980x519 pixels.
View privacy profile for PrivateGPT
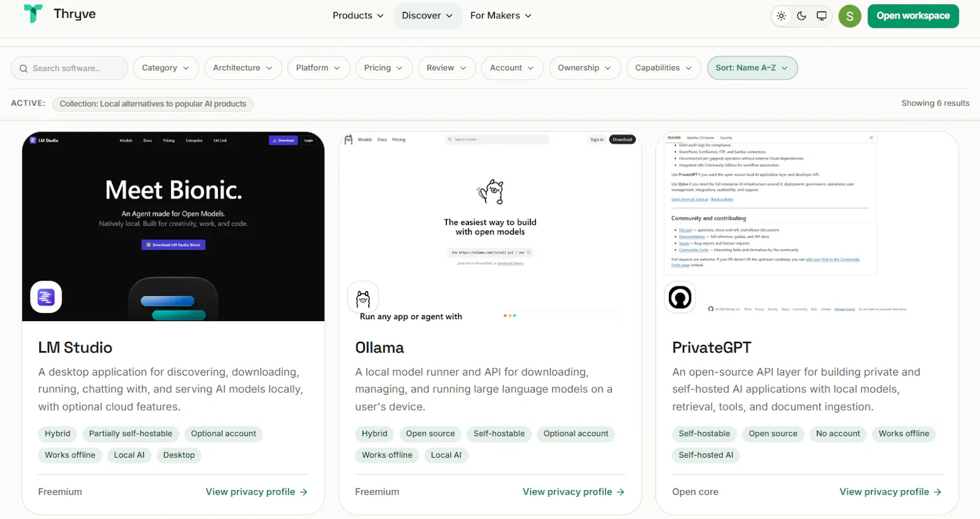(891, 491)
